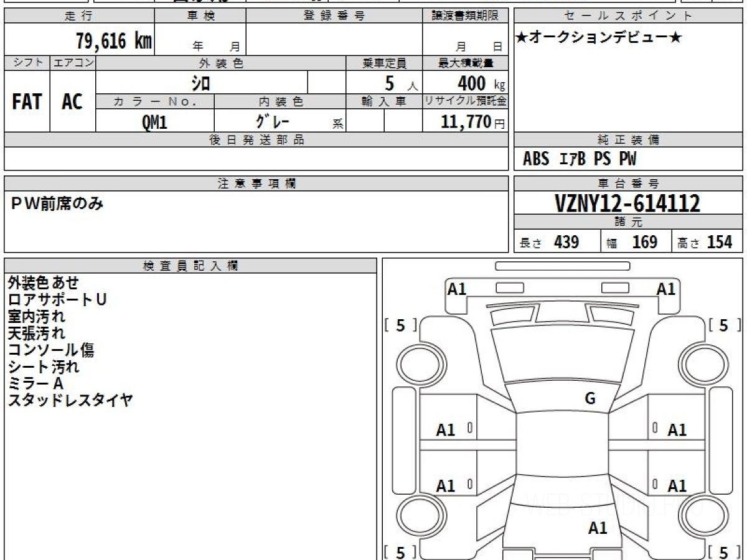Click the max load value "400 kg"
747x560 pixels.
481,83
